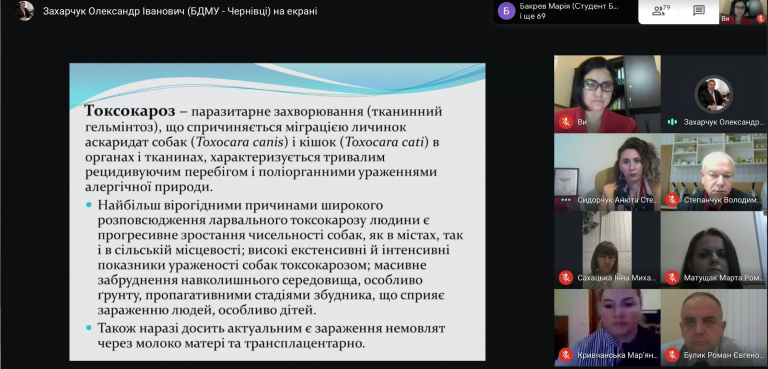Select Захарчук Олександр's round profile picture tile
Screen dimensions: 768x369
714,94
